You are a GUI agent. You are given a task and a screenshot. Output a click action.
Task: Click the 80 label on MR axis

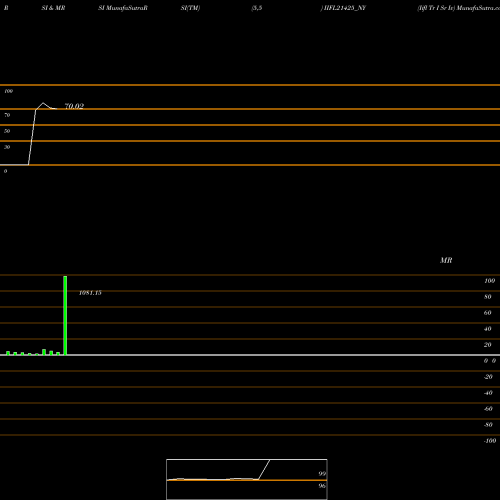(x=488, y=297)
